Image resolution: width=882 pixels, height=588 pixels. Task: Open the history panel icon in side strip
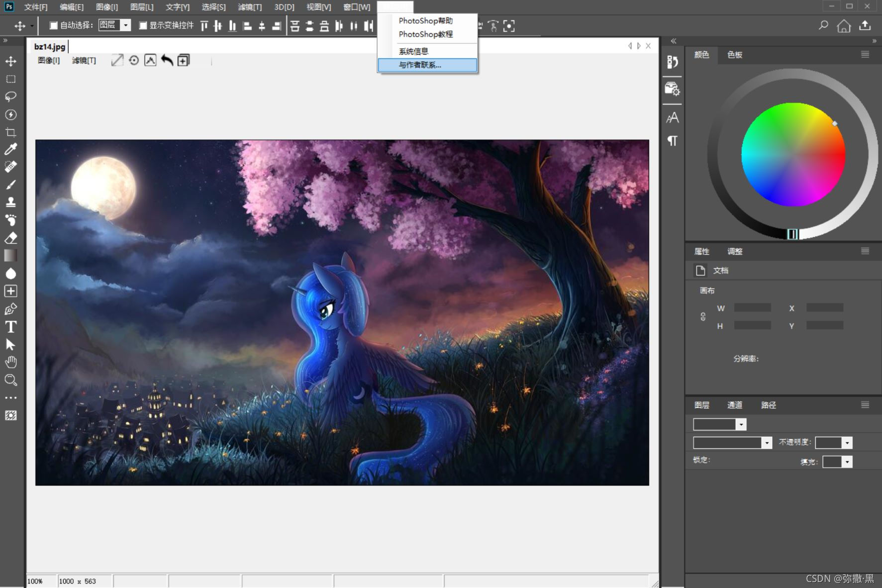[x=672, y=62]
